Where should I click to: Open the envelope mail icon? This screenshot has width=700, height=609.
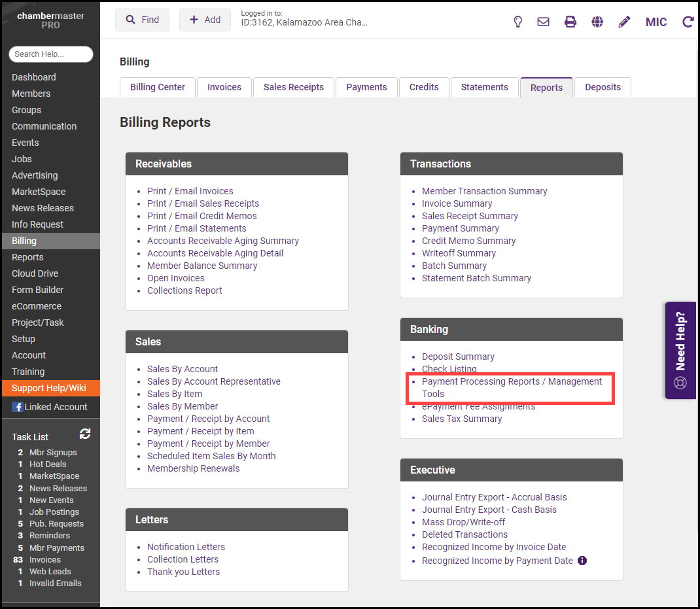pyautogui.click(x=543, y=22)
